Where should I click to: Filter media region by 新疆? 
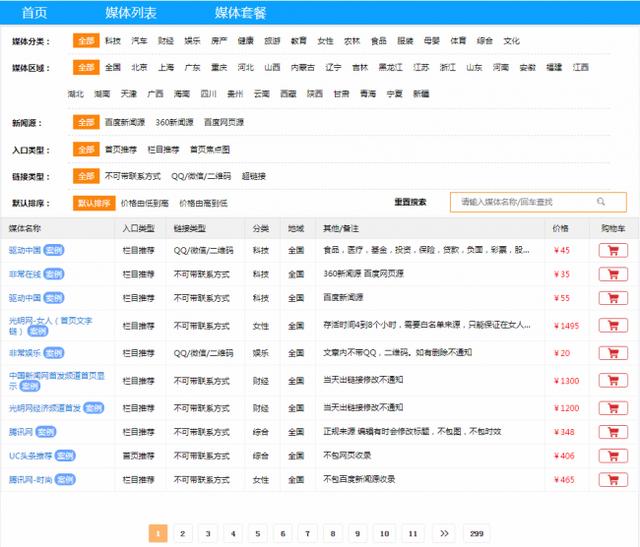point(421,94)
